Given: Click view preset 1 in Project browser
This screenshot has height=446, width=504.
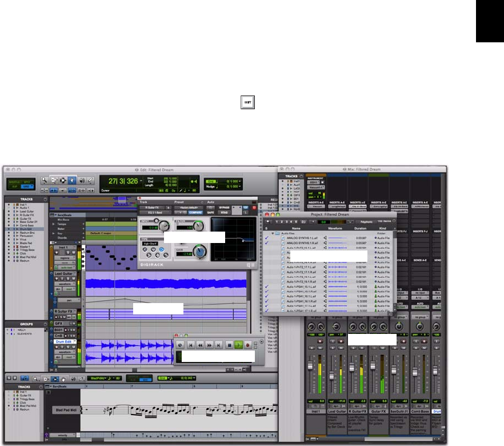Looking at the screenshot, I should pos(277,222).
